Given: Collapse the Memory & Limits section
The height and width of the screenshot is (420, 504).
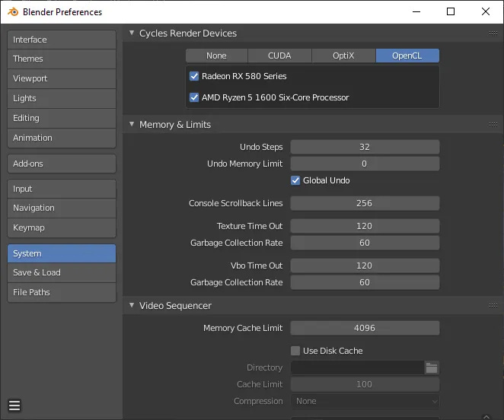Looking at the screenshot, I should click(132, 124).
